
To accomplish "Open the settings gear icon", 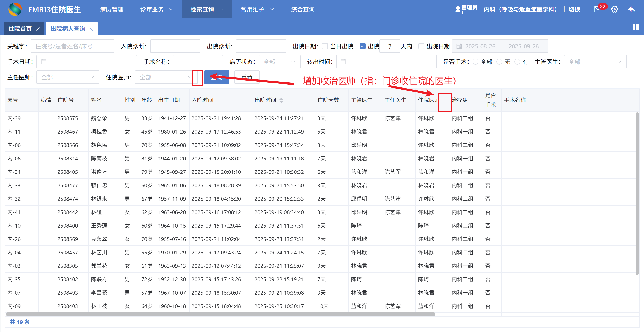I will 614,9.
